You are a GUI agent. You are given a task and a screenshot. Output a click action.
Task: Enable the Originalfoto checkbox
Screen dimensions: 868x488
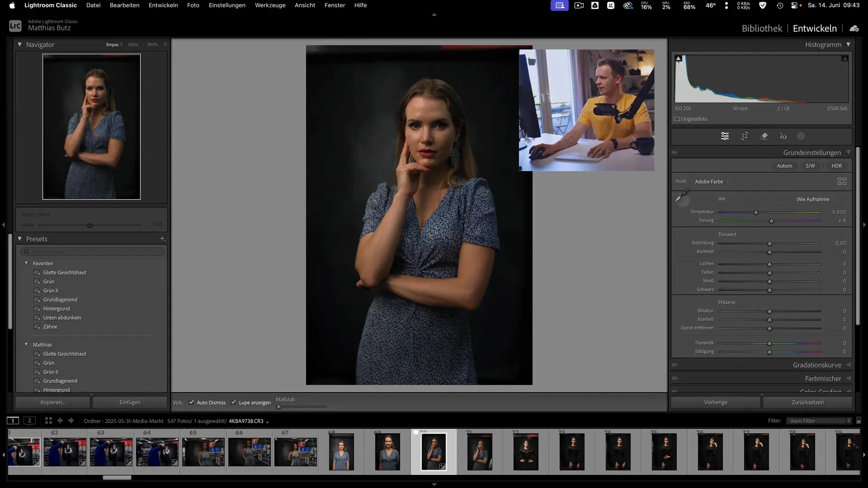pos(677,119)
